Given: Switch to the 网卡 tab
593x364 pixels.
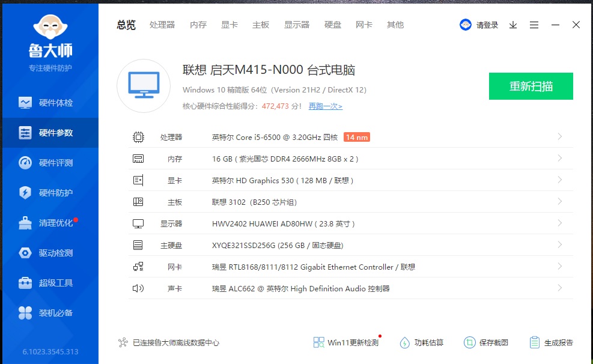Looking at the screenshot, I should 364,25.
